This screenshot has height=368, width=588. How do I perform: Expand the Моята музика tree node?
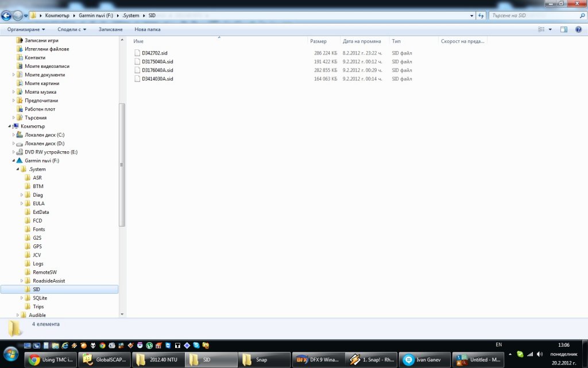(x=14, y=92)
